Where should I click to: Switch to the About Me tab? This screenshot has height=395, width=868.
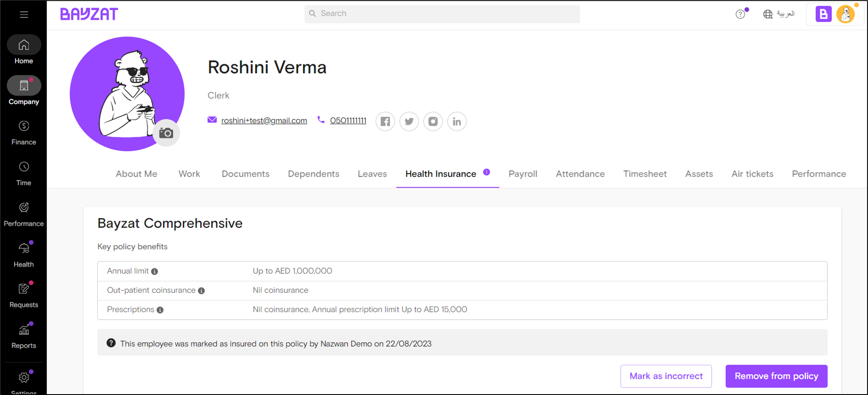click(x=136, y=174)
